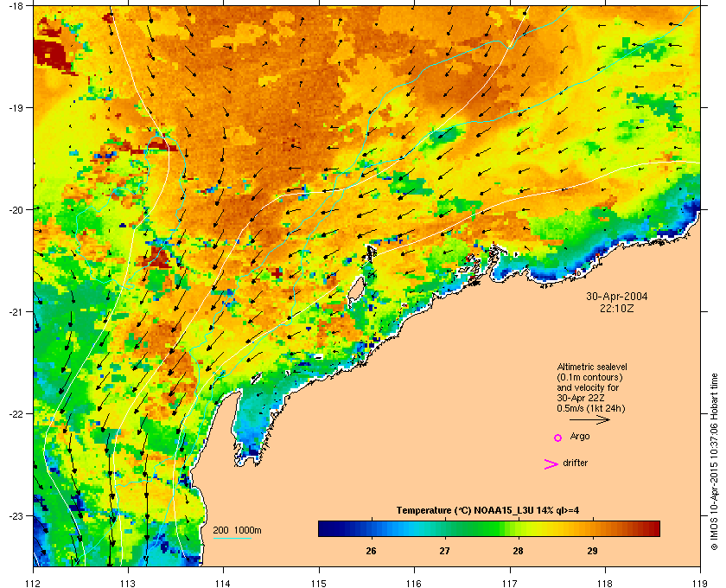Click the dark red end of temperature colorbar
726x588 pixels.
point(653,528)
